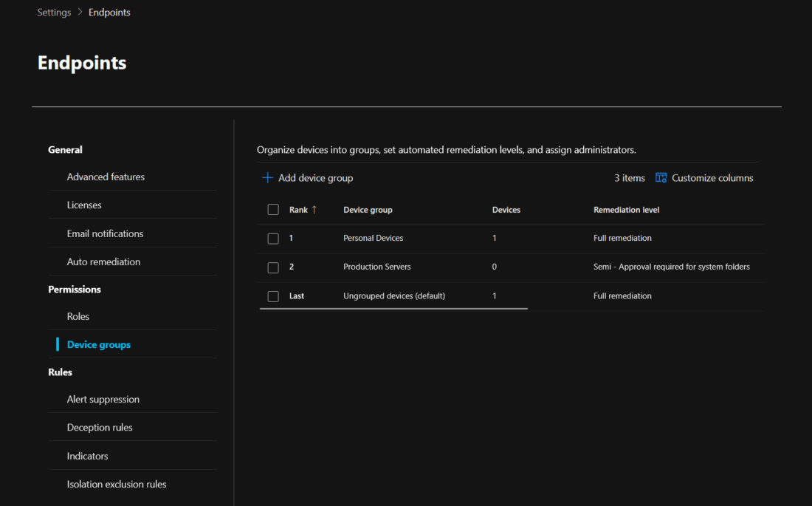
Task: Sort by the Rank column header
Action: (x=298, y=210)
